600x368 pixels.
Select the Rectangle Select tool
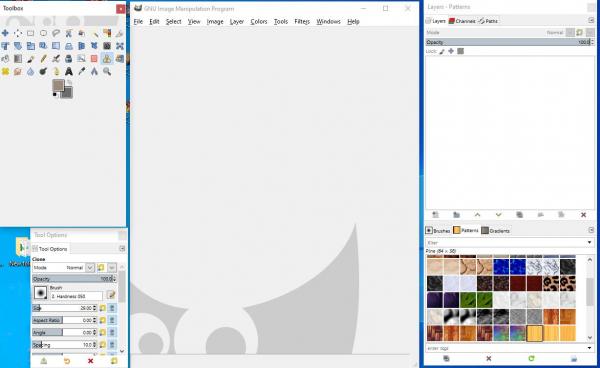coord(31,33)
